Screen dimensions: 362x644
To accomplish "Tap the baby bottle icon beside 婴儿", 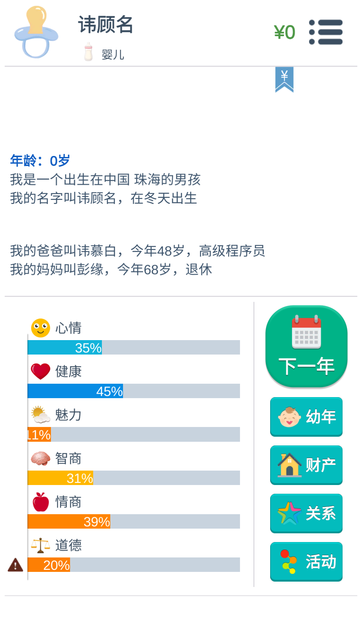I will point(88,52).
